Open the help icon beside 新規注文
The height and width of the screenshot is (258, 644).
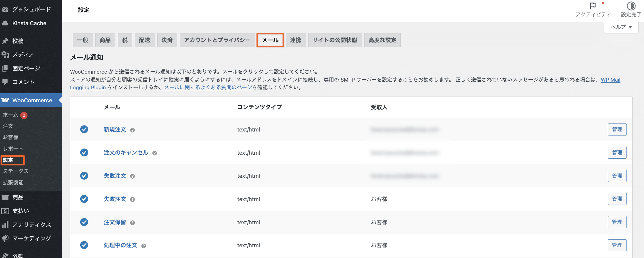[x=132, y=130]
